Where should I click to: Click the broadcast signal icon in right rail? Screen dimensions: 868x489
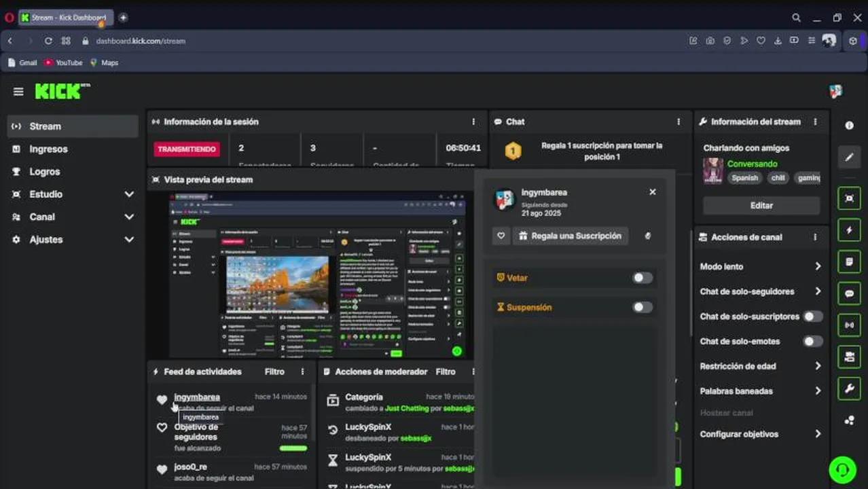pyautogui.click(x=849, y=325)
